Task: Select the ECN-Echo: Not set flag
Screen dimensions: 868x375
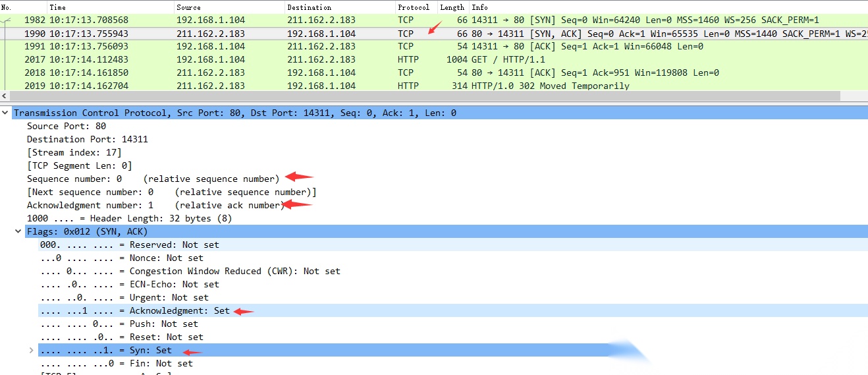Action: (x=130, y=284)
